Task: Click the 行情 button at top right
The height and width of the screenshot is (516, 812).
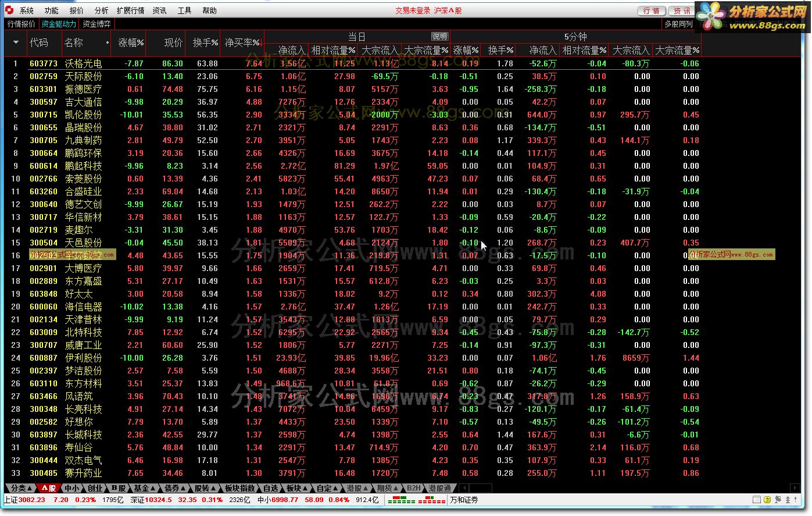Action: pyautogui.click(x=652, y=10)
